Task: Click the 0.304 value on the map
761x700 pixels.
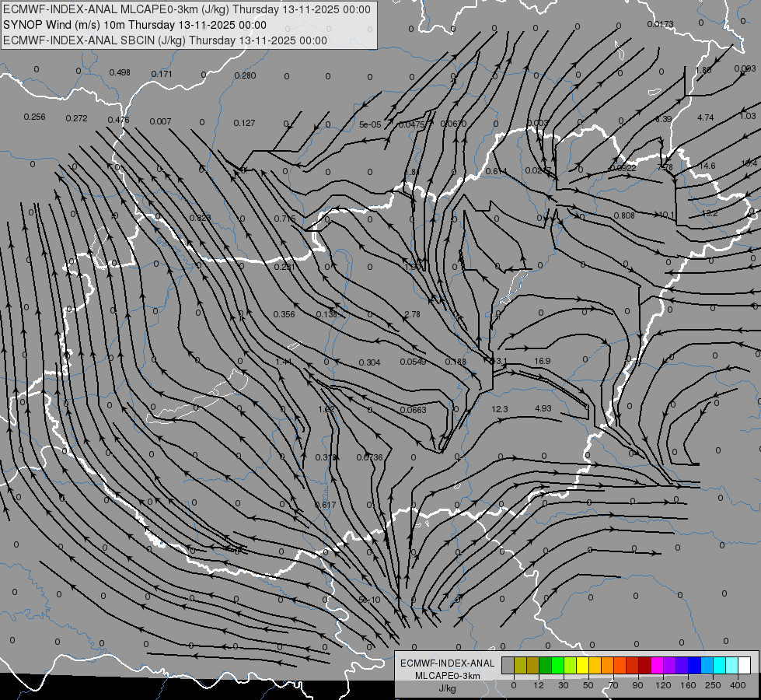Action: click(369, 362)
